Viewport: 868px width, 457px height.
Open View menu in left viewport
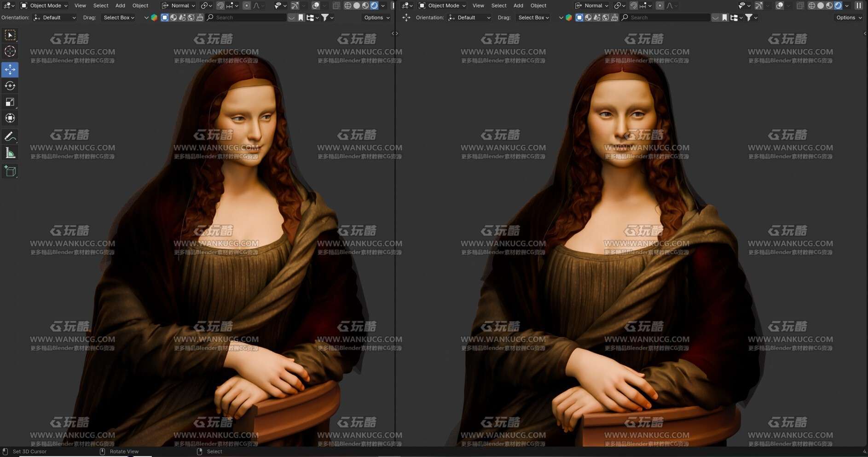point(80,6)
